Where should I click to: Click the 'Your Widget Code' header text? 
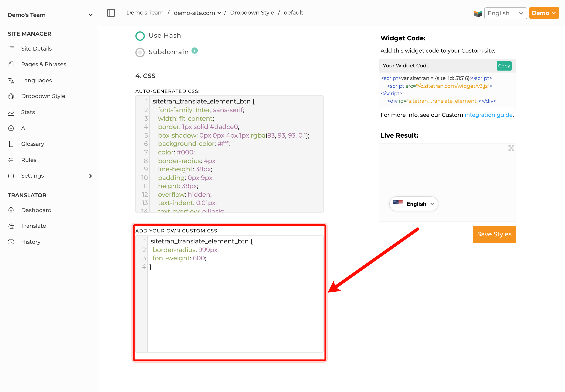(406, 66)
